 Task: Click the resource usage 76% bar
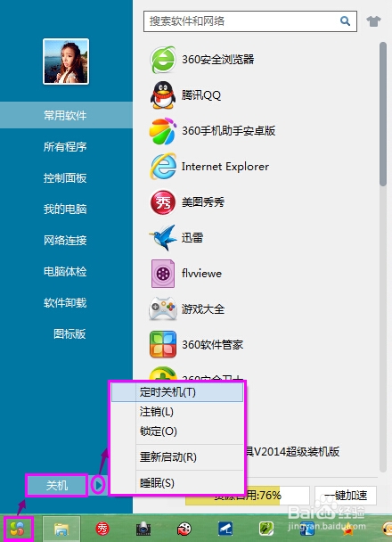pyautogui.click(x=248, y=496)
